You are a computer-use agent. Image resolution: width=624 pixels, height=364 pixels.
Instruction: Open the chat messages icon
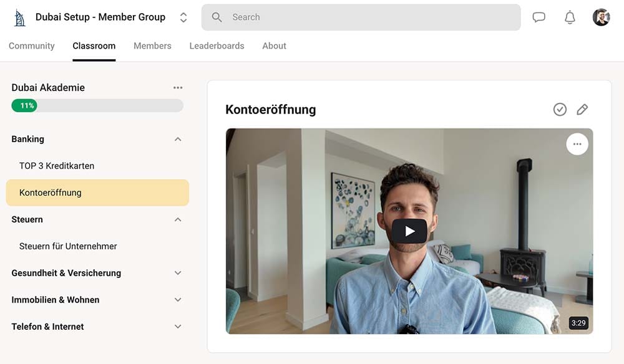pos(539,17)
